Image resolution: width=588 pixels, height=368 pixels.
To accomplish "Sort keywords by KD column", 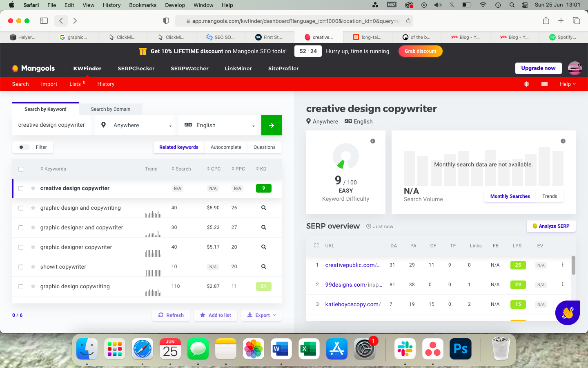I will pyautogui.click(x=261, y=169).
